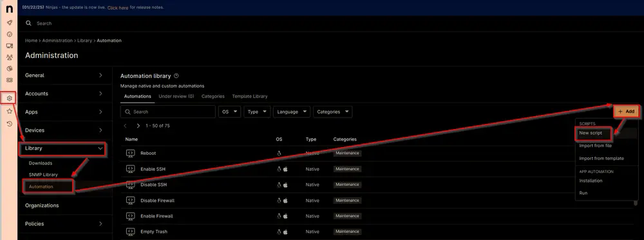This screenshot has width=644, height=240.
Task: Switch to the Template Library tab
Action: (250, 96)
